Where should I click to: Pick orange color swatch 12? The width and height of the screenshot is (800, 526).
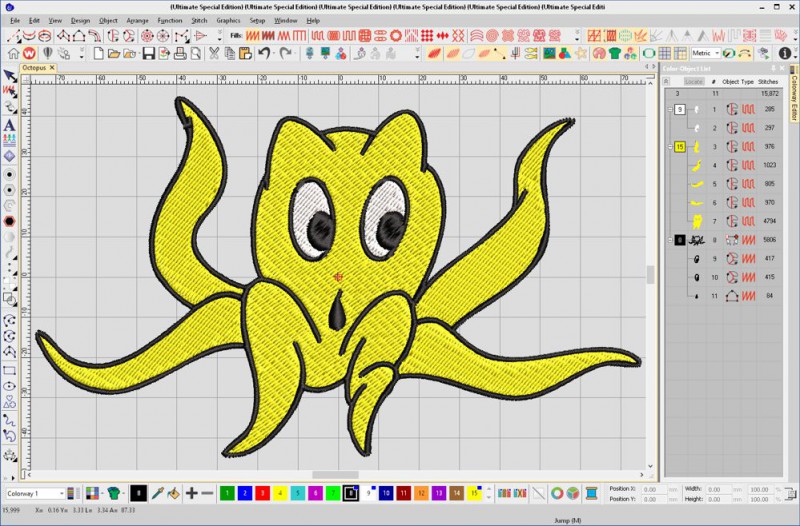pyautogui.click(x=421, y=493)
